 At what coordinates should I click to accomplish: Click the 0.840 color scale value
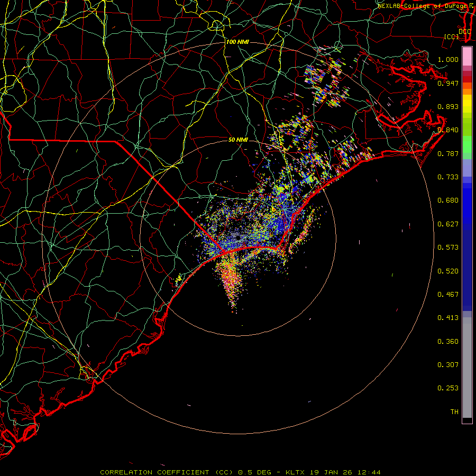click(x=448, y=130)
